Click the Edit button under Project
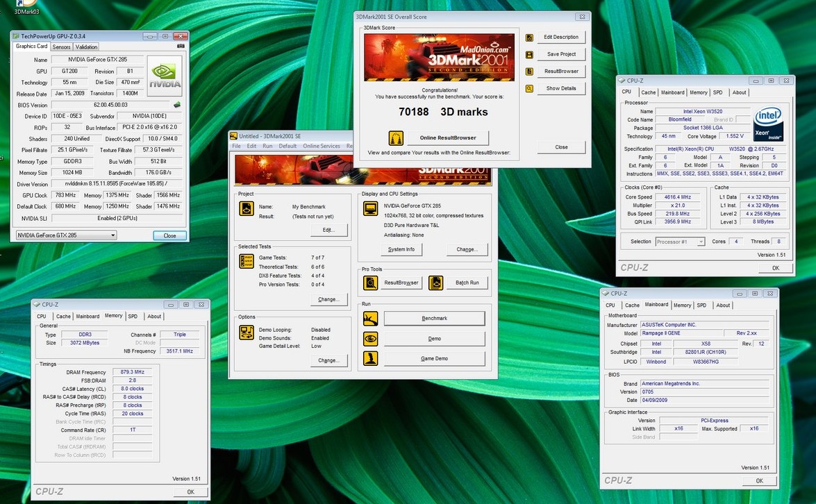This screenshot has width=816, height=504. point(328,230)
